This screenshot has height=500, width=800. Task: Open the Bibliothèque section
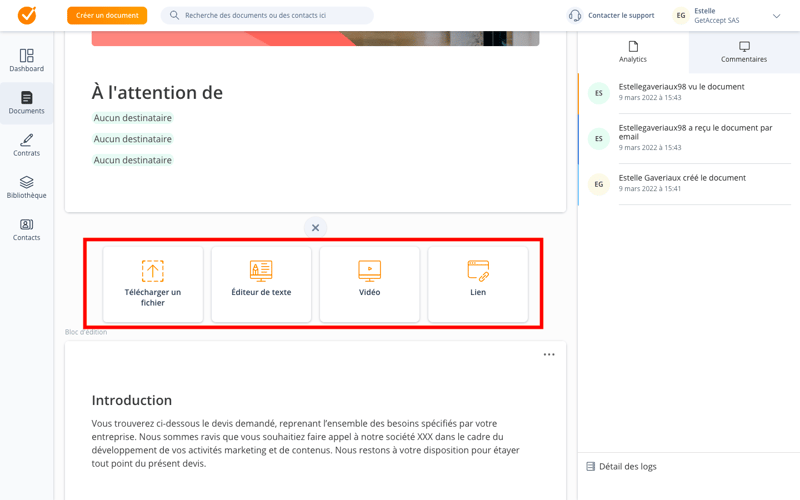(27, 187)
